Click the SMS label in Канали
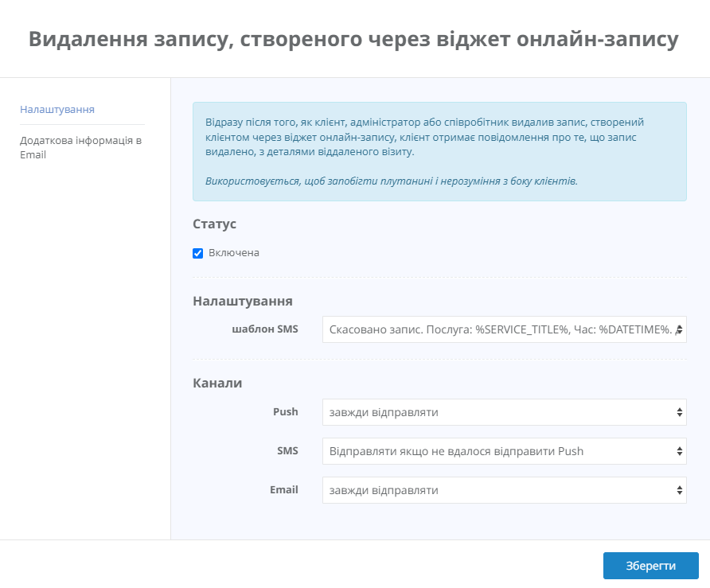Screen dimensions: 710x588 coord(287,451)
